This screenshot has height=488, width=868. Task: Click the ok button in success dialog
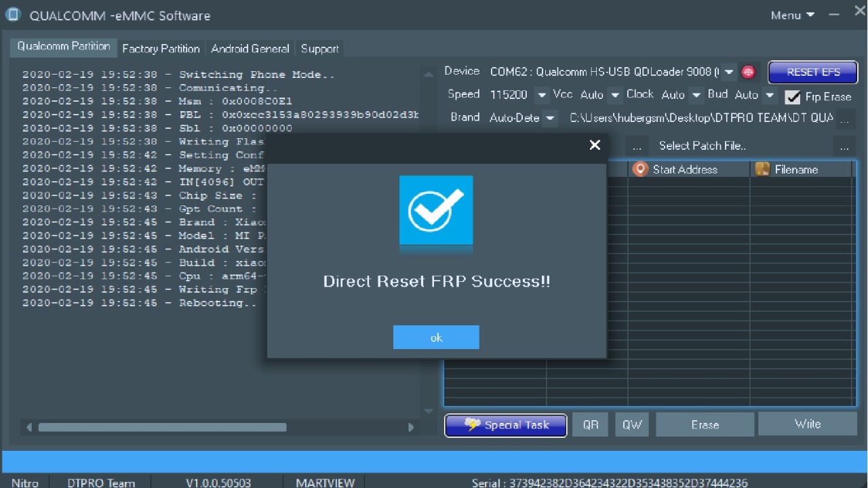436,338
